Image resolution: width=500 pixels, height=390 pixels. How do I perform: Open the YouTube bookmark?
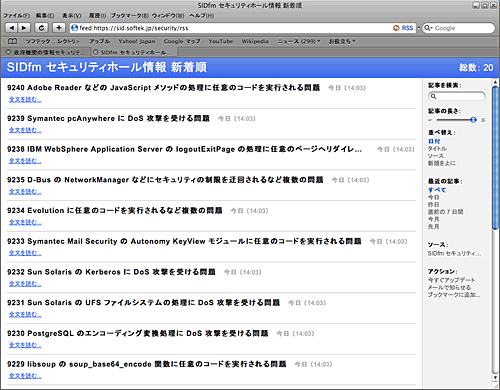(221, 41)
